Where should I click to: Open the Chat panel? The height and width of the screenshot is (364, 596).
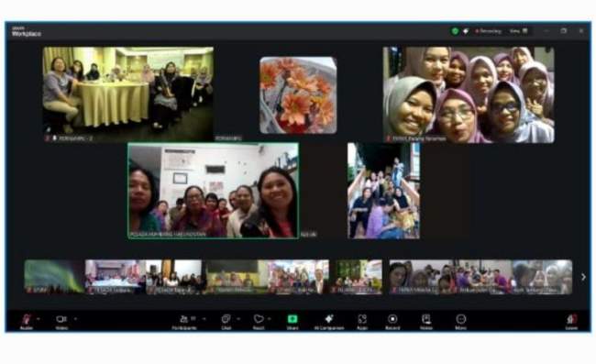pos(226,321)
